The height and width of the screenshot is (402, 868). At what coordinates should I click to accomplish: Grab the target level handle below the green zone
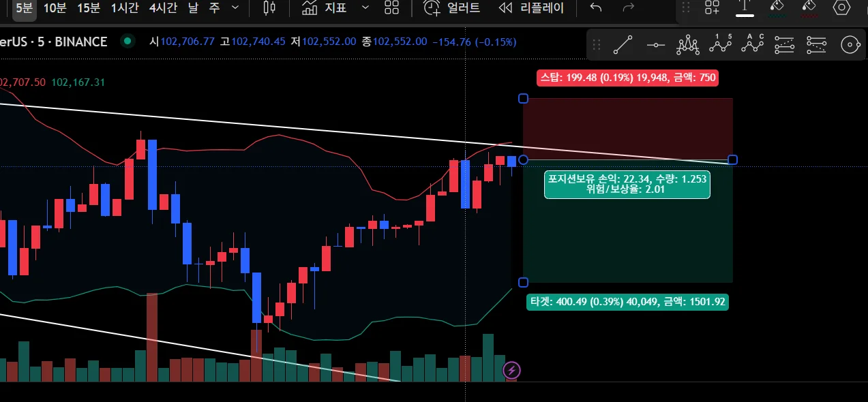pos(523,282)
